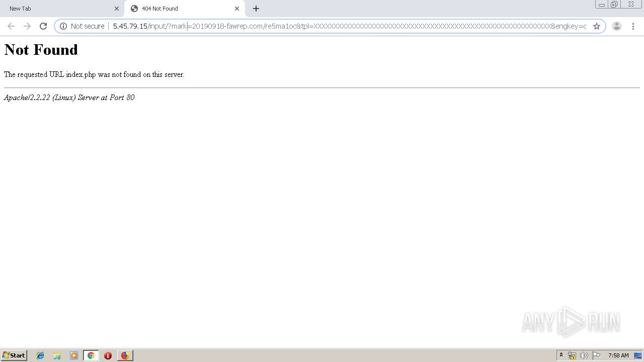Open network status tray icon
644x362 pixels.
tap(572, 355)
